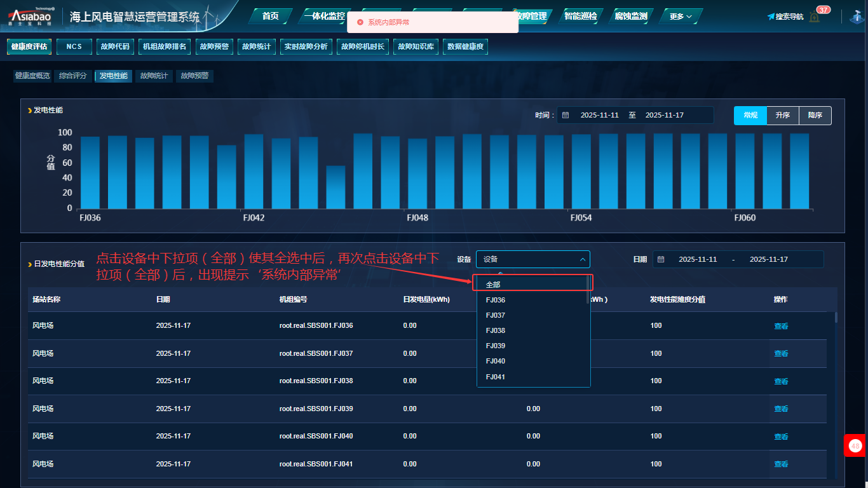
Task: Click the wind turbine icon at top right
Action: 856,17
